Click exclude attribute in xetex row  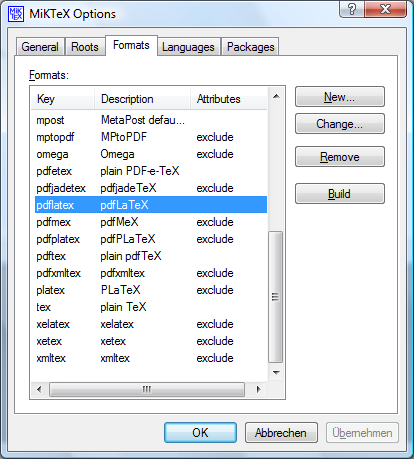tap(215, 341)
